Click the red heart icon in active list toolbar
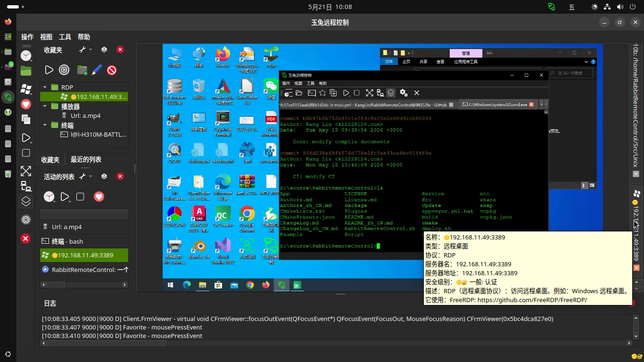The height and width of the screenshot is (362, 644). 99,197
